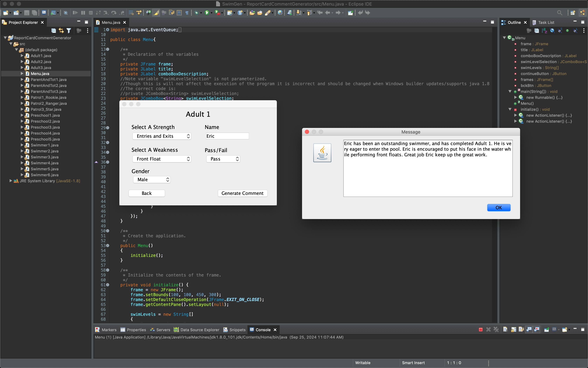Click Pin Console icon
This screenshot has width=588, height=368.
547,330
